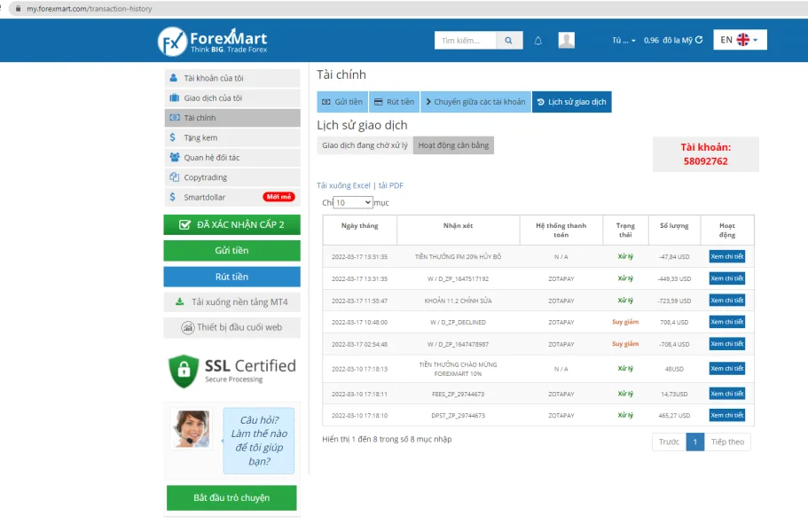Click the padlock icon in address bar
The height and width of the screenshot is (532, 808).
click(x=18, y=9)
